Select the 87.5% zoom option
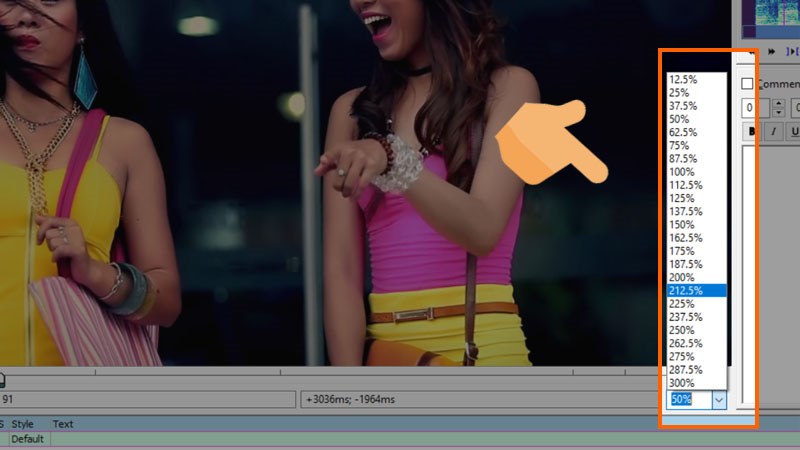The height and width of the screenshot is (450, 800). [696, 159]
